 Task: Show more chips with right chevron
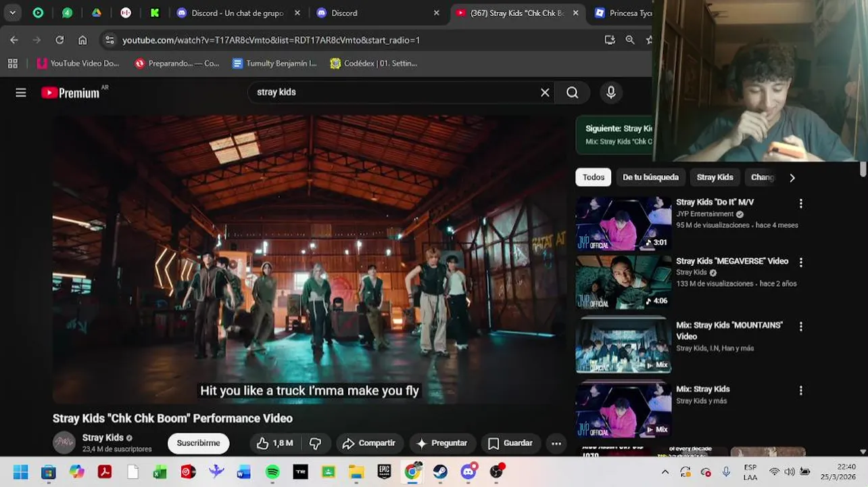pyautogui.click(x=792, y=177)
